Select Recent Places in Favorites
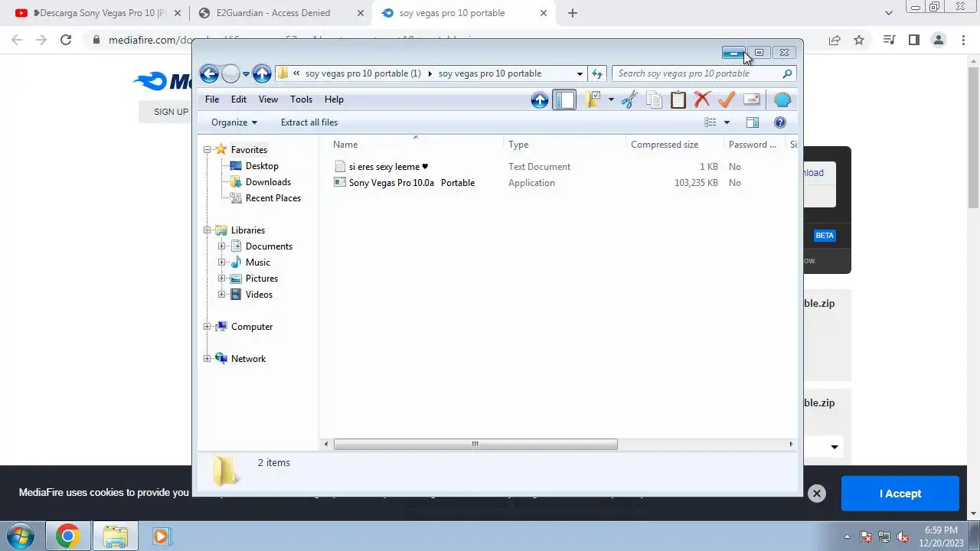Screen dimensions: 980x551 pyautogui.click(x=273, y=198)
